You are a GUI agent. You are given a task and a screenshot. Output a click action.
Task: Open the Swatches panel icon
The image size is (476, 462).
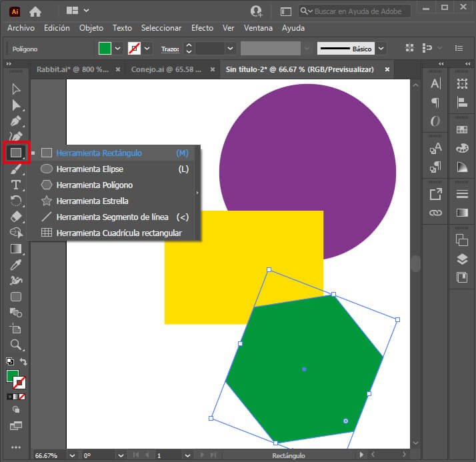click(462, 130)
